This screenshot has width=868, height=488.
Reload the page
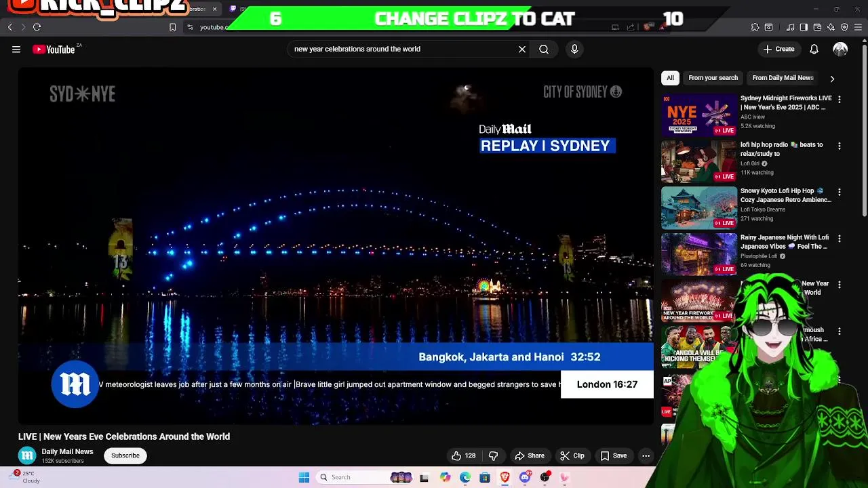coord(37,27)
